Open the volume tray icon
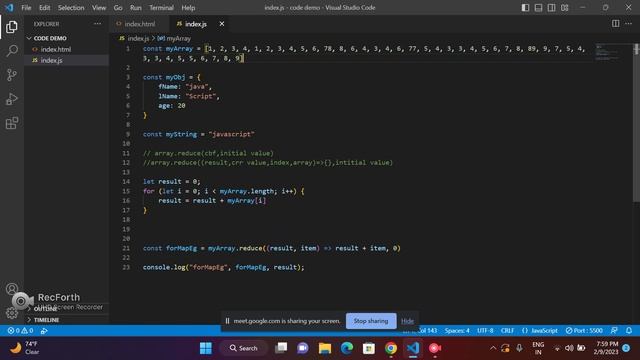Image resolution: width=640 pixels, height=360 pixels. 569,348
